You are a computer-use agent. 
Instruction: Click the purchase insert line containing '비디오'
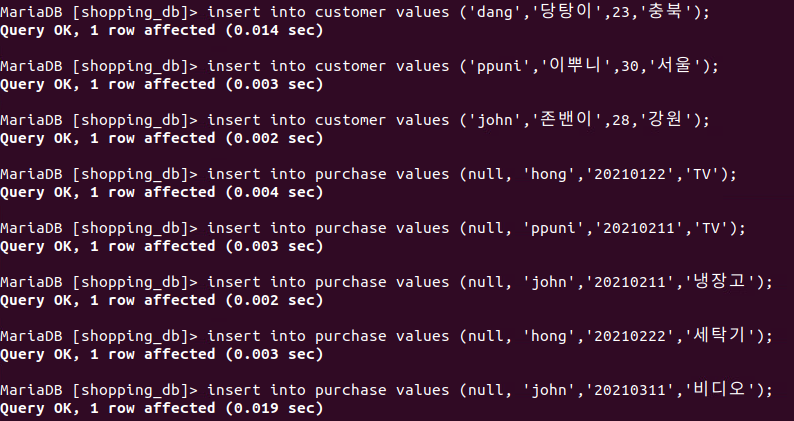(x=386, y=390)
